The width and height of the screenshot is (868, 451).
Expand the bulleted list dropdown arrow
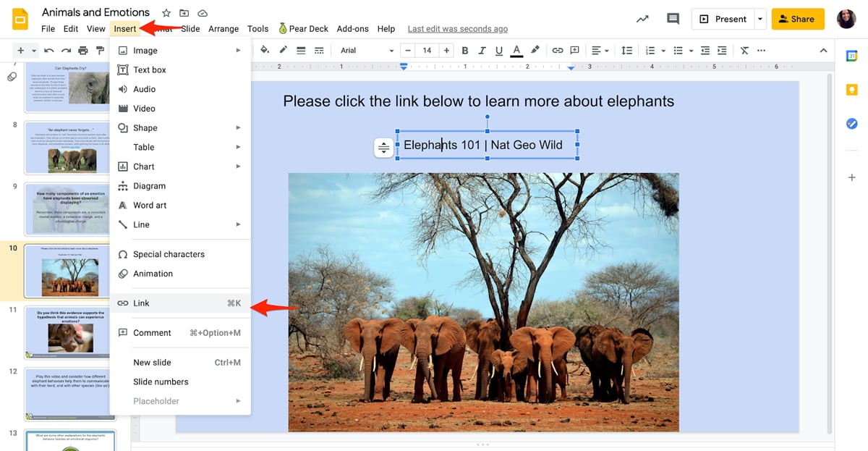pos(691,51)
